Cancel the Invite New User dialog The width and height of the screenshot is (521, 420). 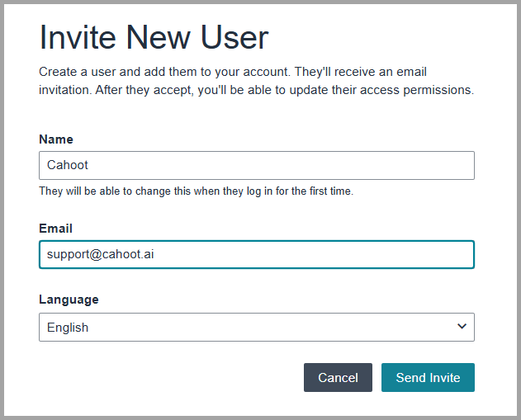point(338,377)
